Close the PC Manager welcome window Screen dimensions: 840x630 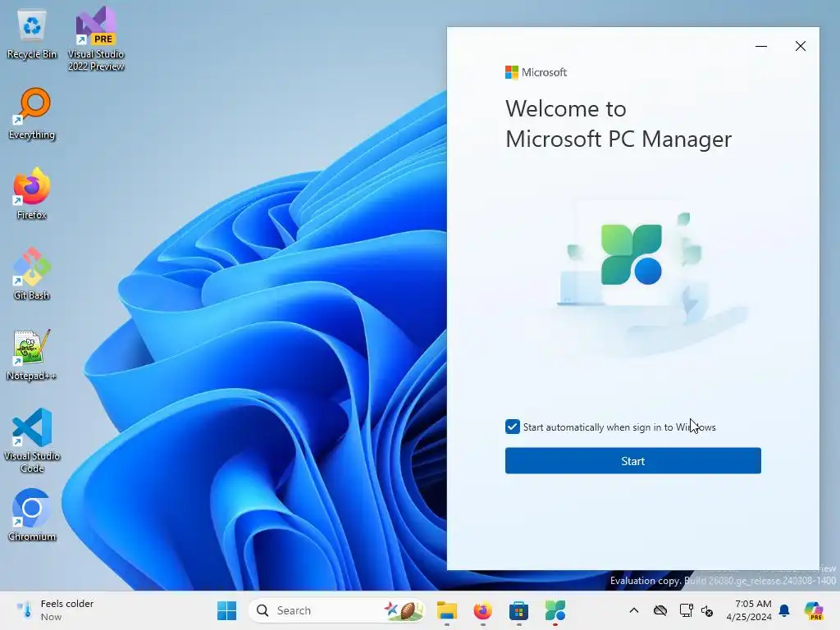click(x=801, y=46)
